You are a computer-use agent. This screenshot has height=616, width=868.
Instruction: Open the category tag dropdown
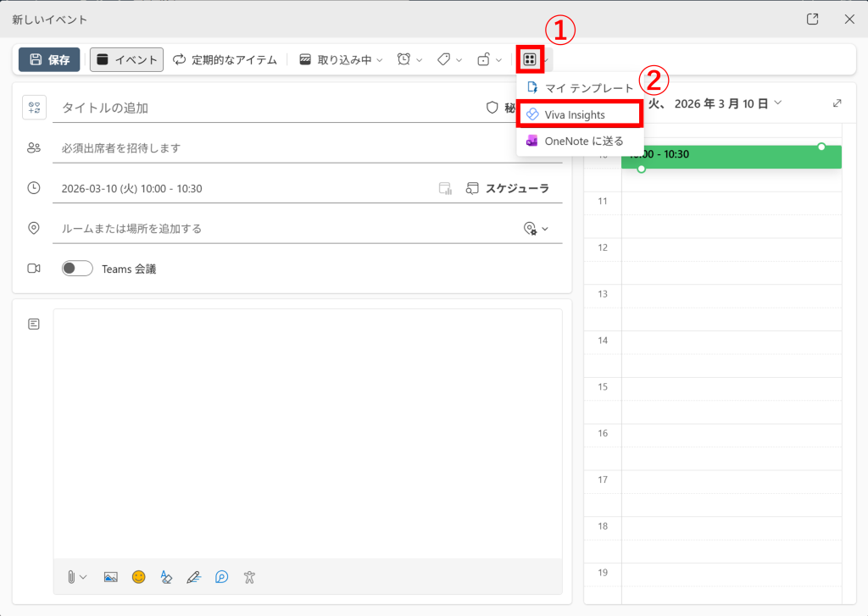[x=449, y=59]
